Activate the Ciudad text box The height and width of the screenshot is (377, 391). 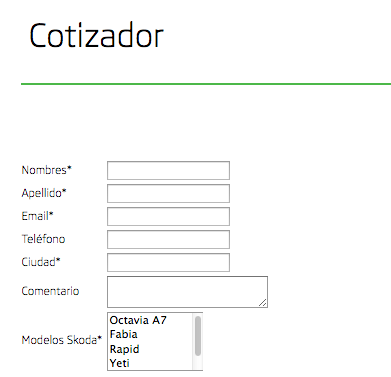[168, 262]
